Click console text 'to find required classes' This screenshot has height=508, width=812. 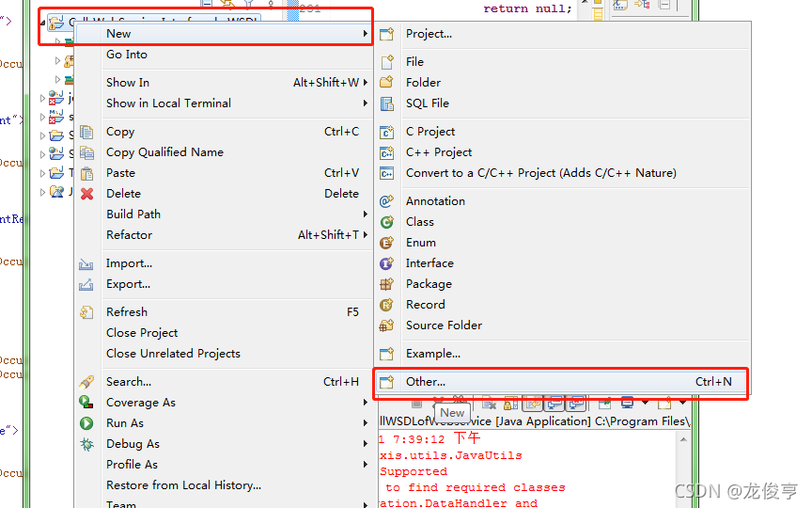point(475,488)
